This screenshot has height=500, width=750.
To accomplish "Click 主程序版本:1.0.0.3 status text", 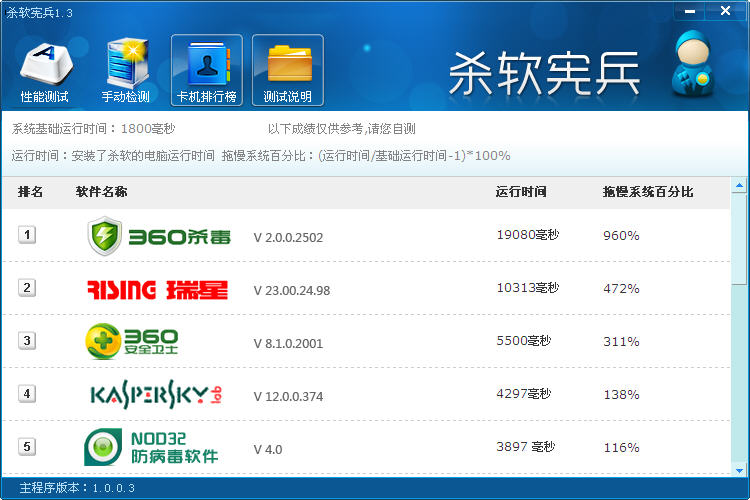I will [77, 488].
